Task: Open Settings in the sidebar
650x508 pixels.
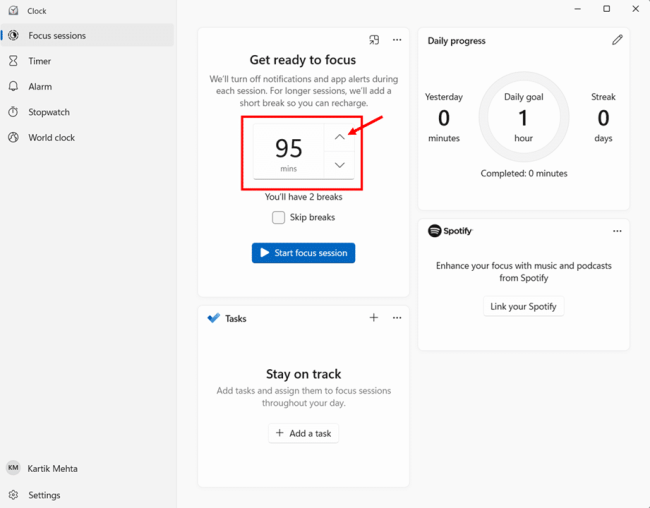Action: coord(87,495)
